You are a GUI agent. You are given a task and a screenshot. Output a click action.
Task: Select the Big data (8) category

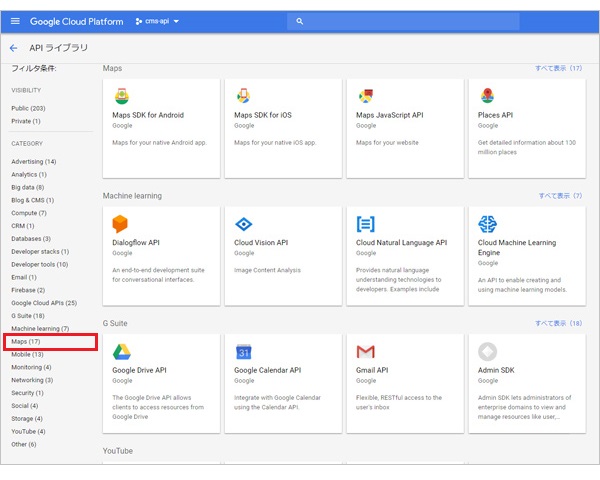(28, 187)
